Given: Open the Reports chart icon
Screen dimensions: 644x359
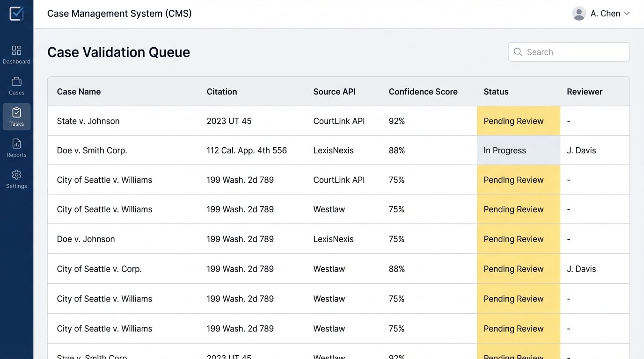Looking at the screenshot, I should [16, 144].
